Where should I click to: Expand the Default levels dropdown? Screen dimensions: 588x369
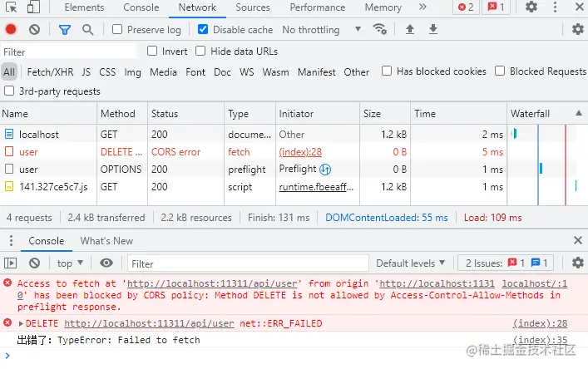[411, 263]
